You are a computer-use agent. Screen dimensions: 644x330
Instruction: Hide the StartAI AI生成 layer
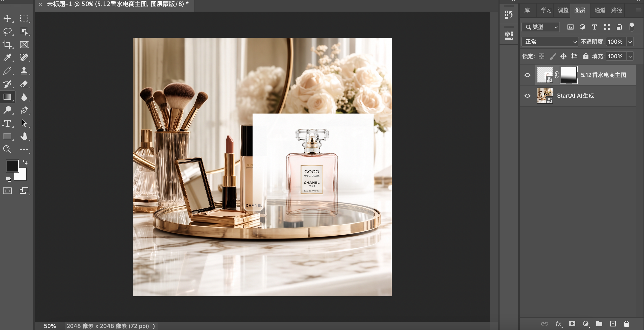click(x=527, y=96)
